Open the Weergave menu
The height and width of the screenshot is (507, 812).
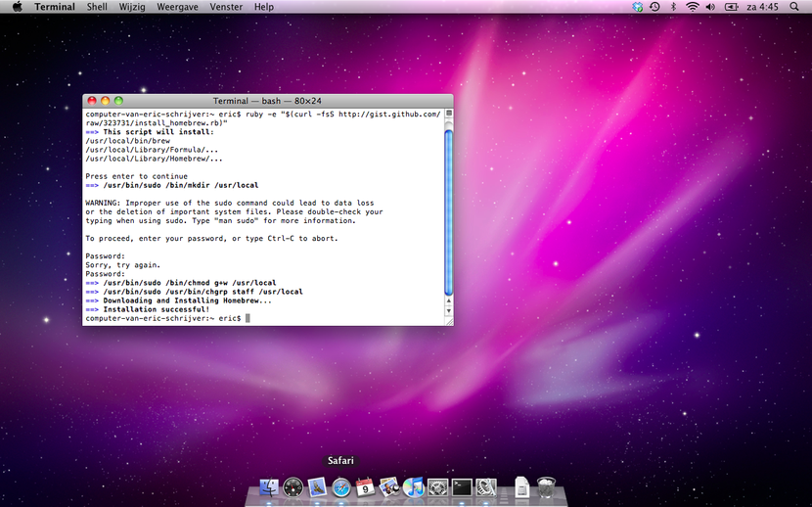[x=177, y=7]
